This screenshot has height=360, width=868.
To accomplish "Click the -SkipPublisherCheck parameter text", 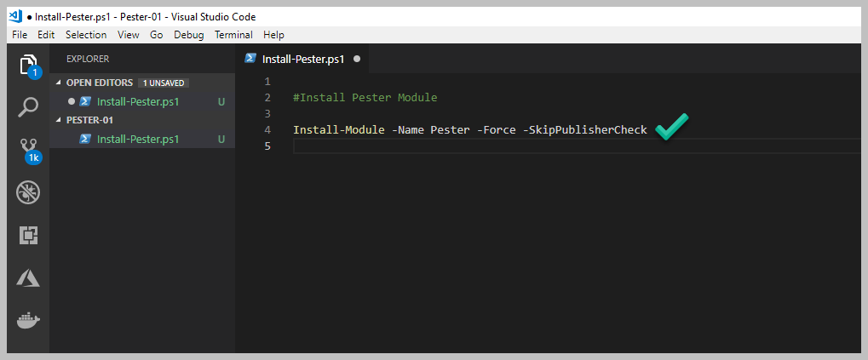I will 584,130.
